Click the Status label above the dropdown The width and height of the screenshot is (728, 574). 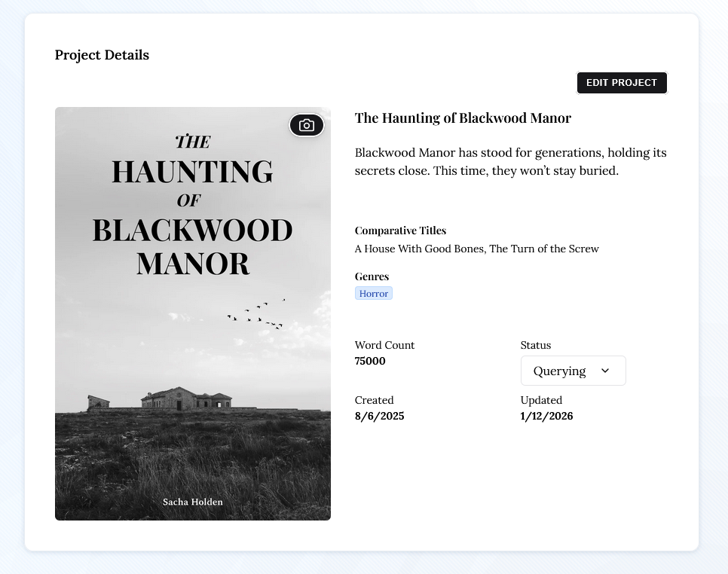tap(535, 345)
